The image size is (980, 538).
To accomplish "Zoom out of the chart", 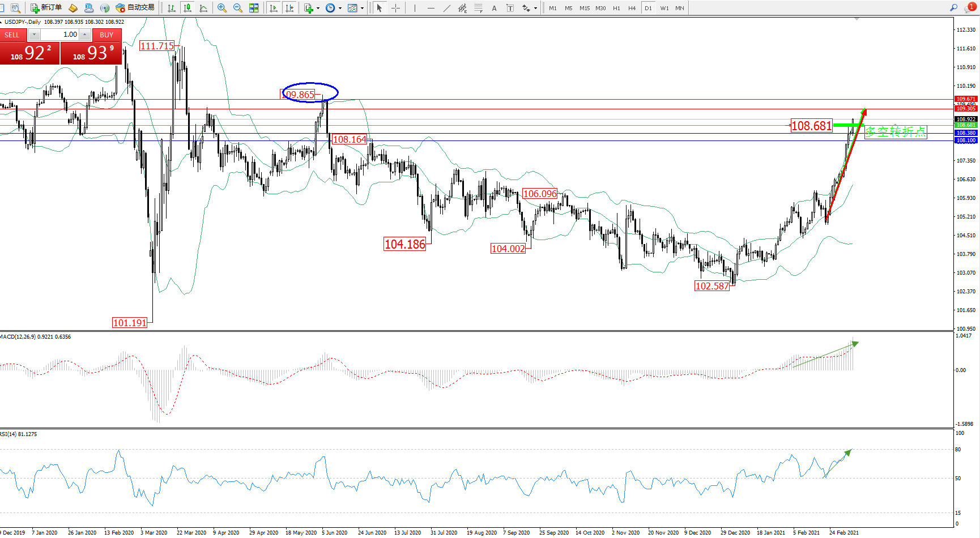I will tap(238, 8).
